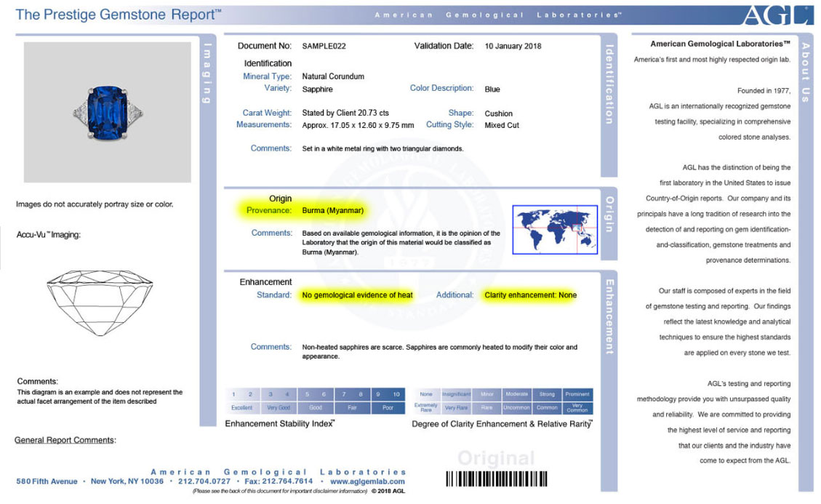
Task: Click the "Provenance:" field label
Action: pos(268,211)
